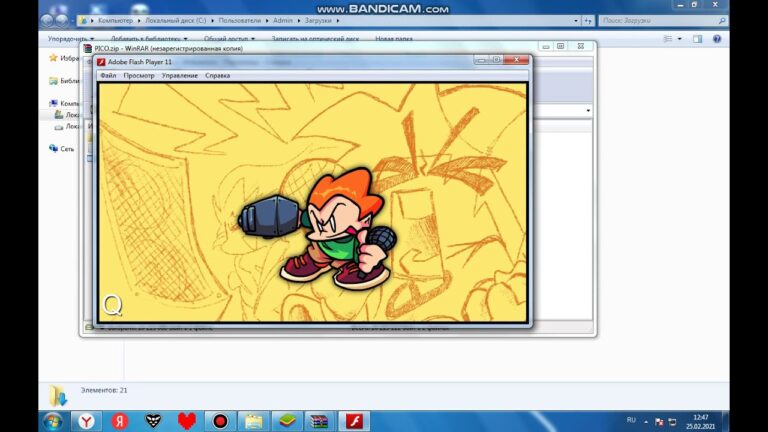
Task: Open BlueStacks from the taskbar
Action: 287,421
